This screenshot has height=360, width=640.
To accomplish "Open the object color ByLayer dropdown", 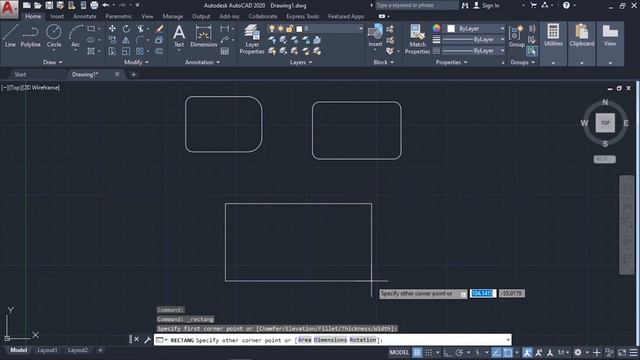I will pyautogui.click(x=476, y=29).
